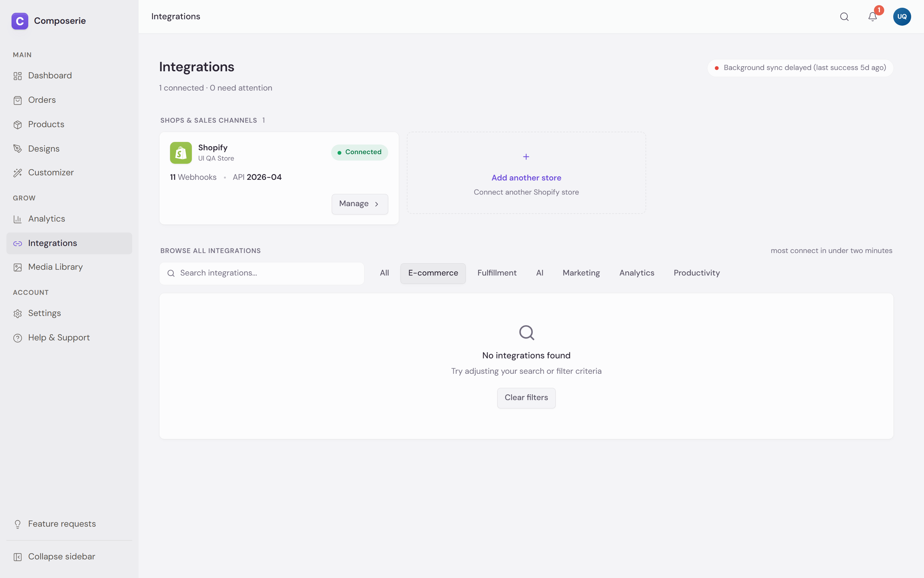Viewport: 924px width, 578px height.
Task: Switch to the Fulfillment filter tab
Action: [497, 273]
